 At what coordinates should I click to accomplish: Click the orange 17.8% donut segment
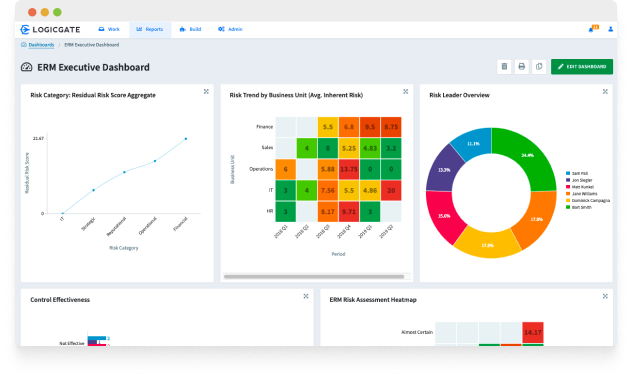536,219
